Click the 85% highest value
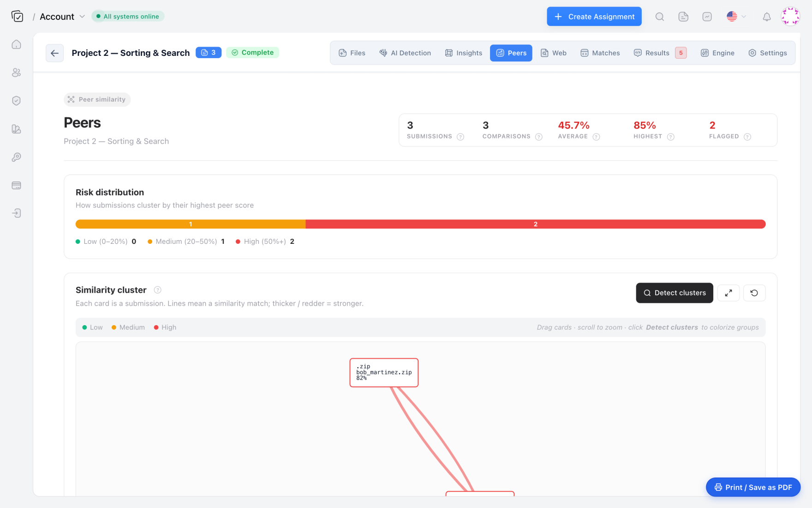This screenshot has width=812, height=508. point(645,126)
